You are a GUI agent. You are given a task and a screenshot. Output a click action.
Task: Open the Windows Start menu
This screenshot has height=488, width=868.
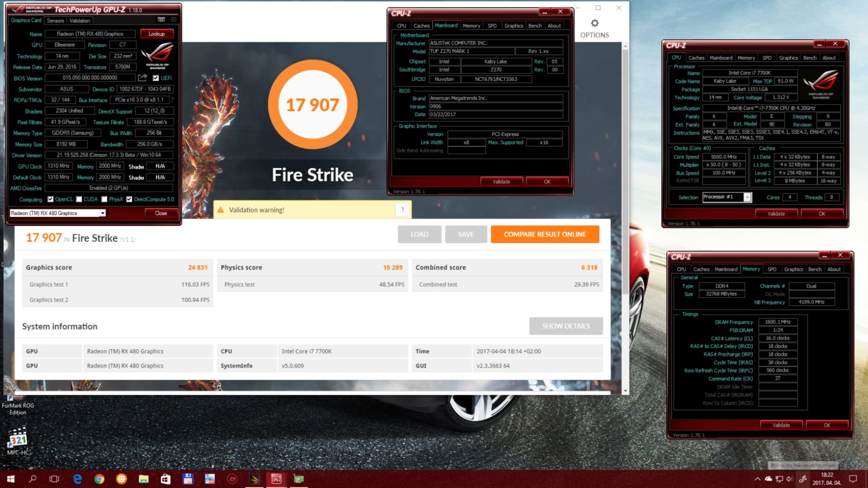[11, 479]
